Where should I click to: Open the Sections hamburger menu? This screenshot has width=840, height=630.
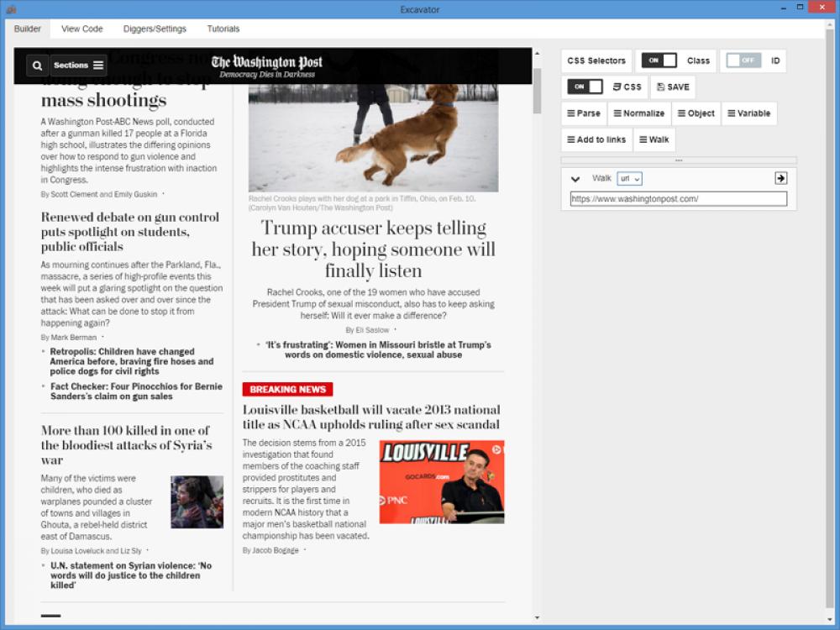coord(79,66)
